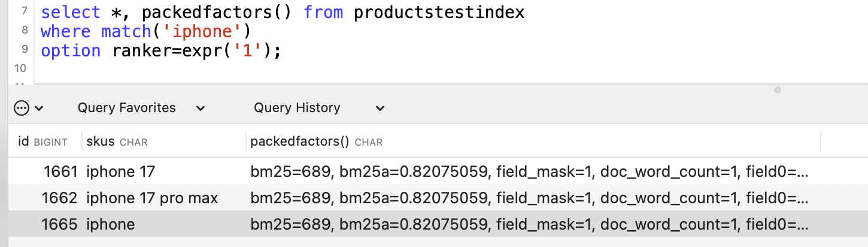The image size is (868, 247).
Task: Click the 'iphone' skus cell in row 1665
Action: pos(111,224)
